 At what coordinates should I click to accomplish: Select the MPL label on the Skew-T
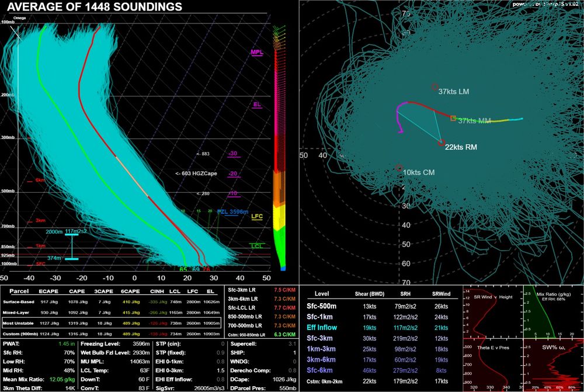pos(256,52)
